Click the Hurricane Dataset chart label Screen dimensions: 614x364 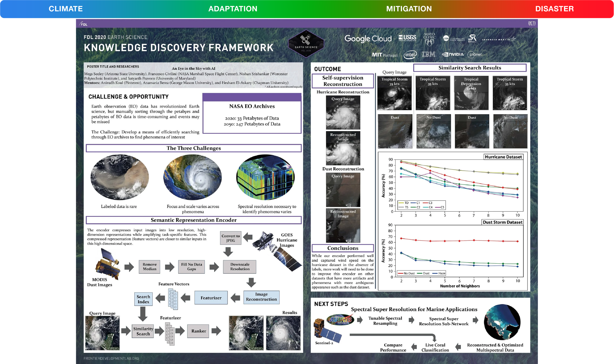point(503,157)
